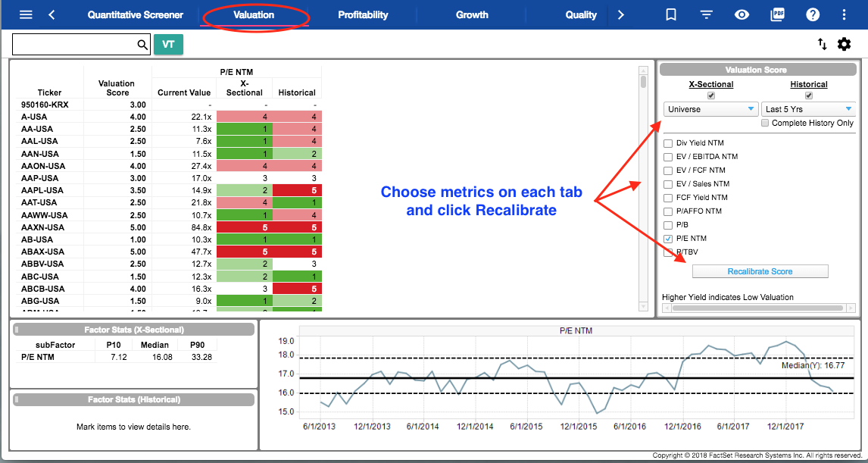This screenshot has width=868, height=463.
Task: Select the AB-USA ticker row
Action: (169, 239)
